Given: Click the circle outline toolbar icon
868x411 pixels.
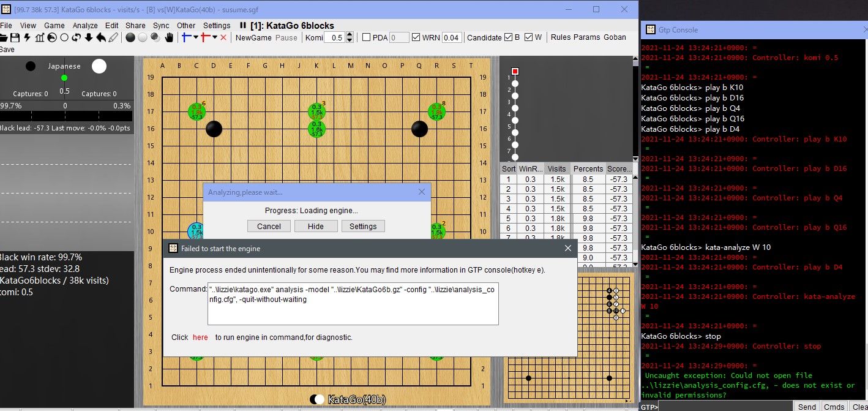Looking at the screenshot, I should tap(64, 38).
